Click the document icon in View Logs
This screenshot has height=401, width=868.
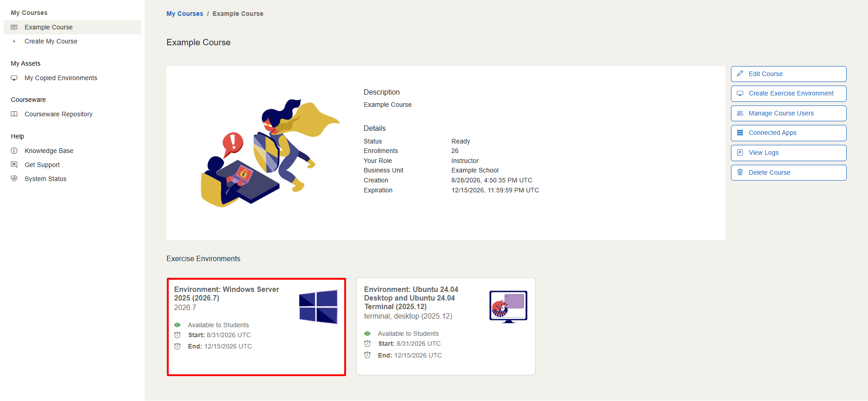[740, 153]
